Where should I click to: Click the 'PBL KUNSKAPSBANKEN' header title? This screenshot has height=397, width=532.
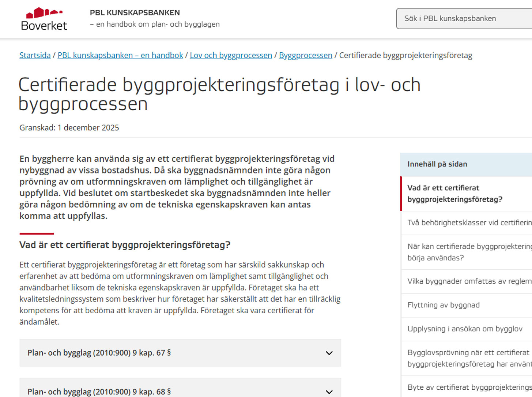[x=135, y=12]
